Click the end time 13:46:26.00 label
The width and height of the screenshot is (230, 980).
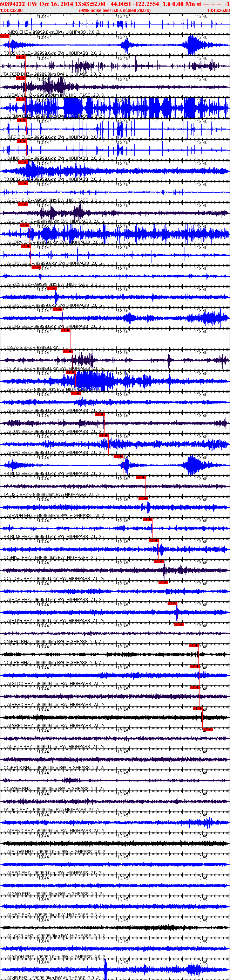218,10
